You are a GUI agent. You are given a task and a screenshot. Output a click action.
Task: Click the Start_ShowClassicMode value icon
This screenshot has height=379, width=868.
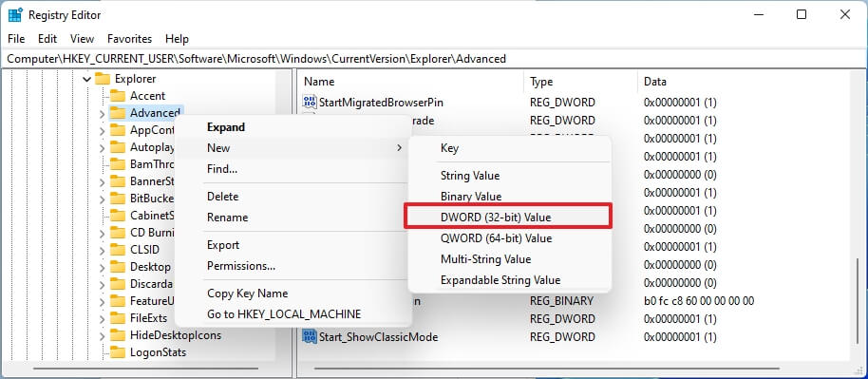(309, 337)
